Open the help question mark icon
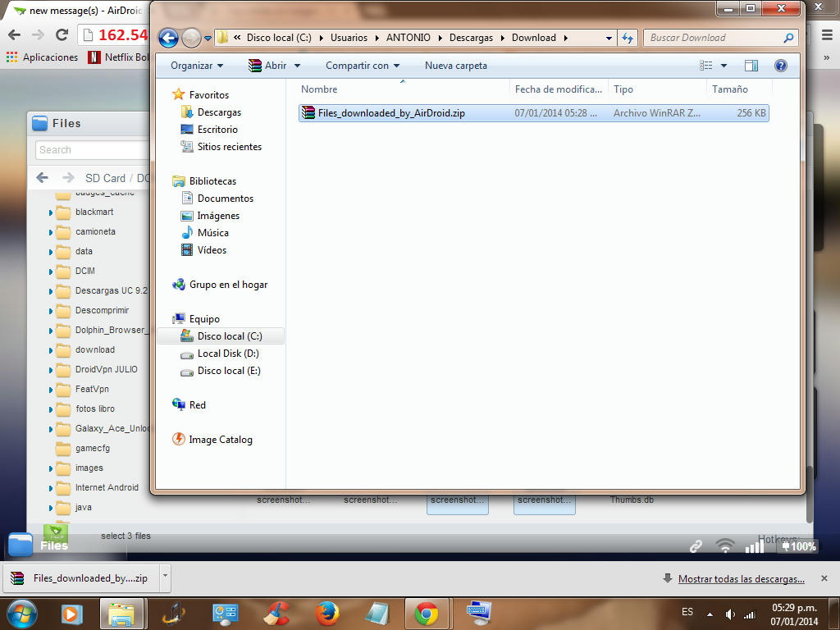Image resolution: width=840 pixels, height=630 pixels. 780,66
